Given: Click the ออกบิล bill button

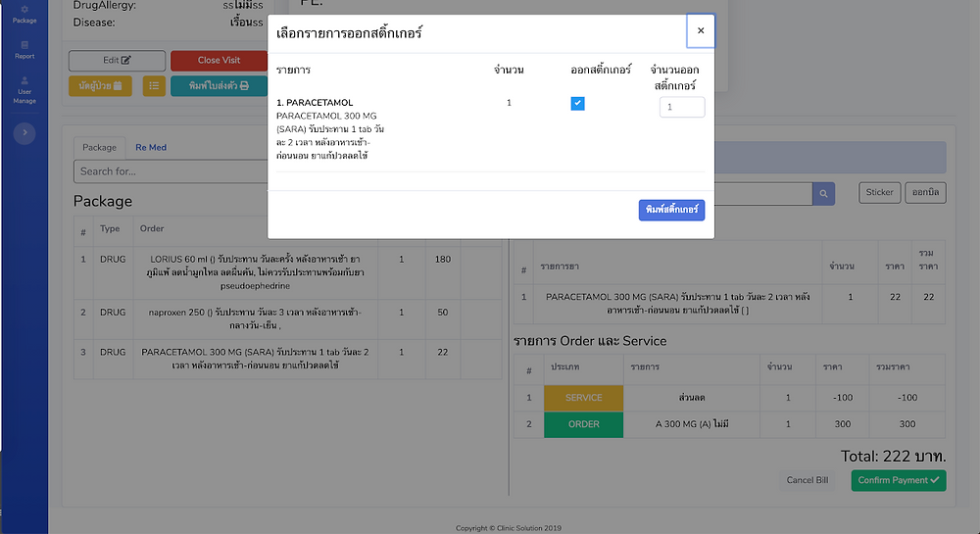Looking at the screenshot, I should pyautogui.click(x=925, y=192).
